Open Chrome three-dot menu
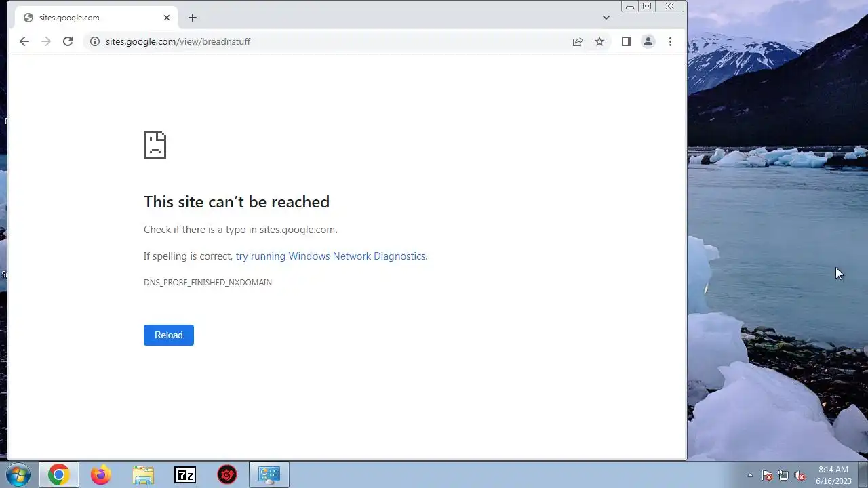The width and height of the screenshot is (868, 488). tap(670, 41)
